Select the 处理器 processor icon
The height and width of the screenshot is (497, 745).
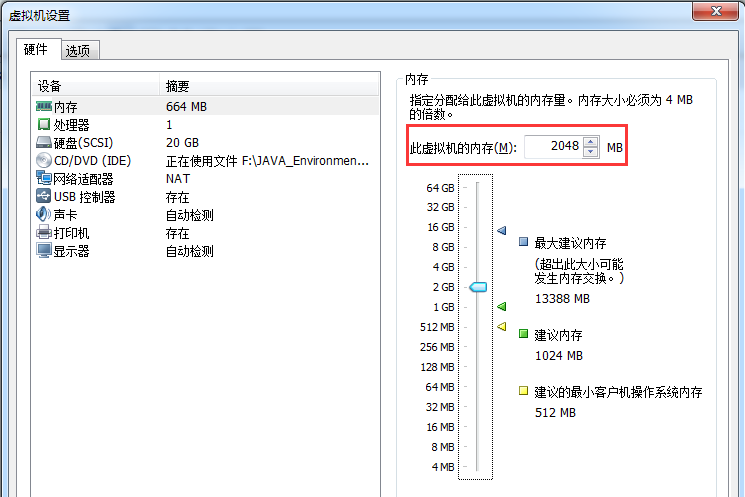(x=44, y=124)
